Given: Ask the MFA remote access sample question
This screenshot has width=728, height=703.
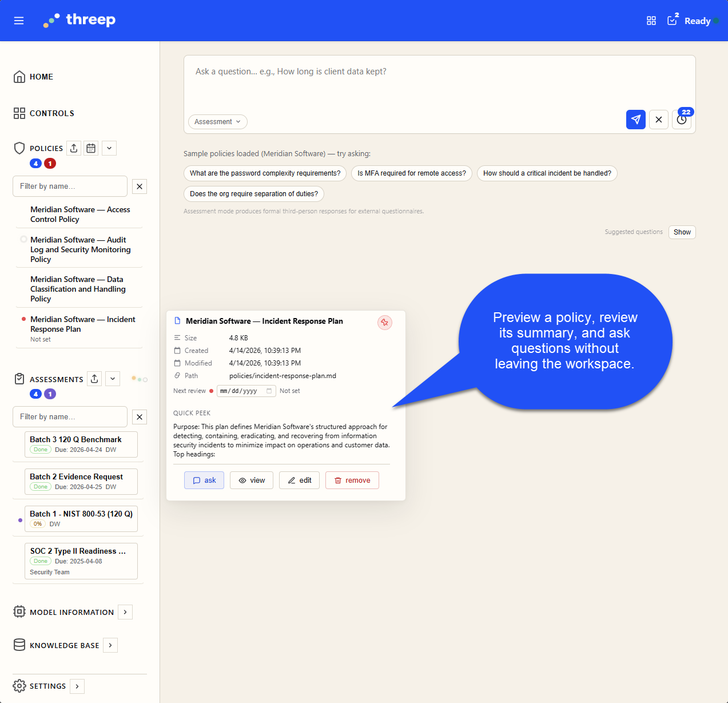Looking at the screenshot, I should (x=411, y=173).
